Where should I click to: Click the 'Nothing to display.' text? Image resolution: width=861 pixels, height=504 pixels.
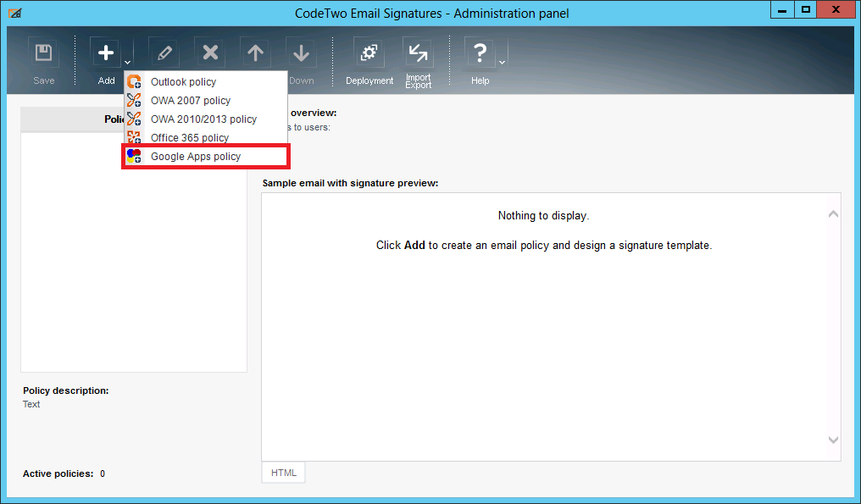(543, 216)
